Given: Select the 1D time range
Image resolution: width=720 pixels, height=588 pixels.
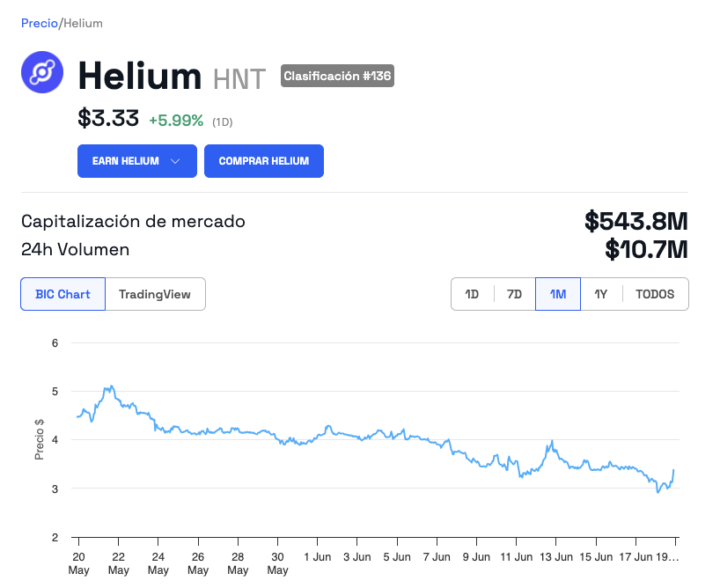Looking at the screenshot, I should pos(472,294).
